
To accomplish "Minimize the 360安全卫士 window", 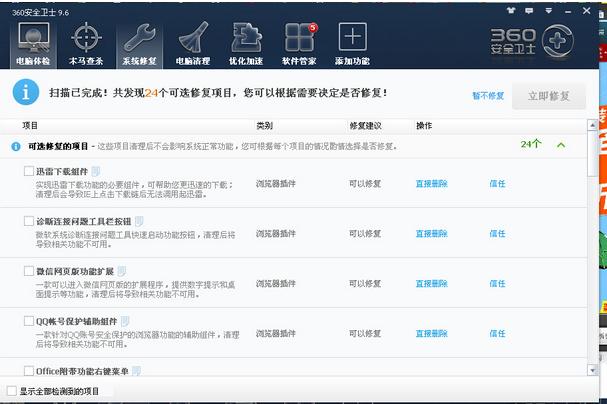I will pos(568,12).
